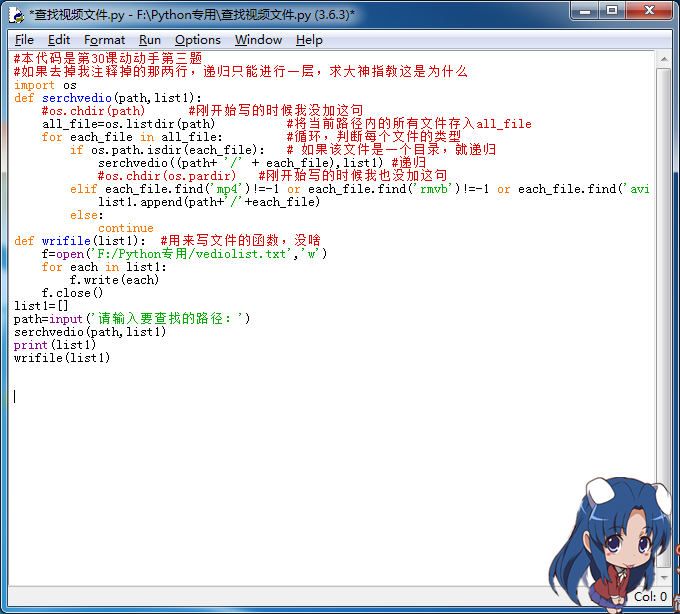
Task: Close the IDLE editor window
Action: pos(650,11)
